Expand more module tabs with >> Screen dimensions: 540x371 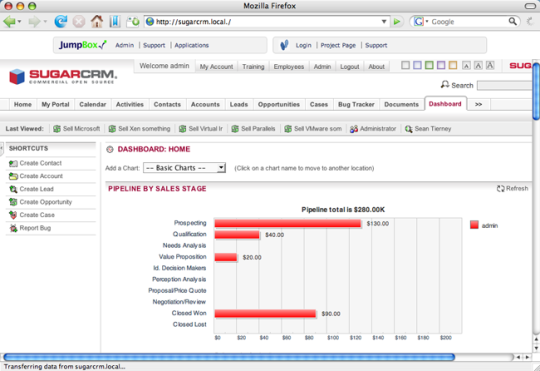[x=478, y=104]
